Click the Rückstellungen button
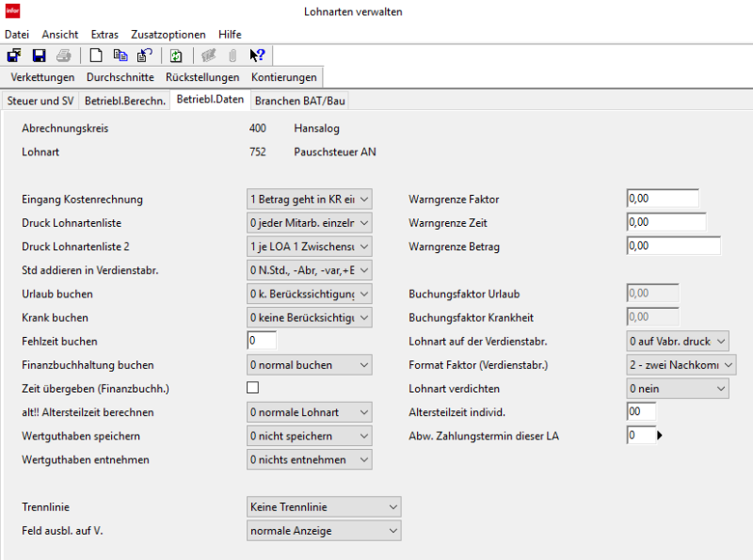The image size is (753, 560). pos(202,77)
